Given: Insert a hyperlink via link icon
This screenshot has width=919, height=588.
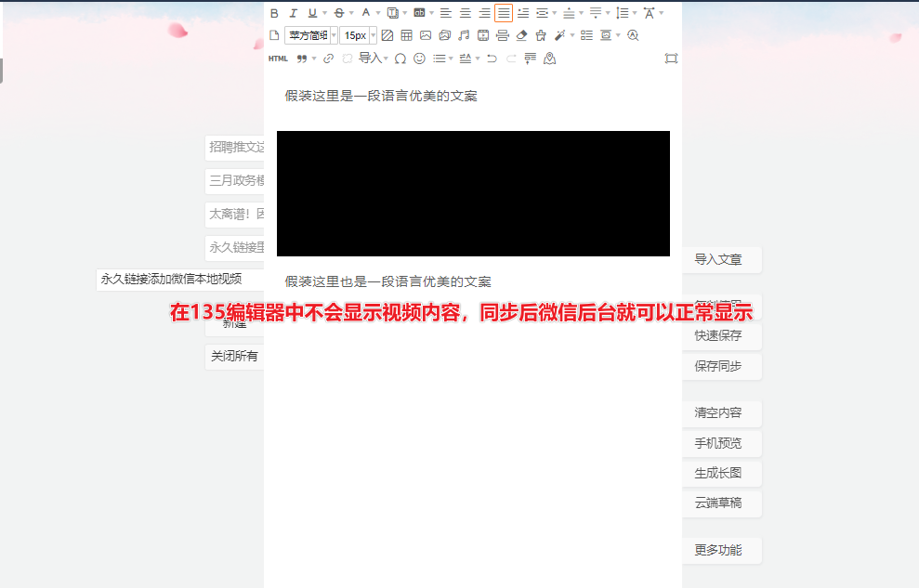Looking at the screenshot, I should click(328, 59).
